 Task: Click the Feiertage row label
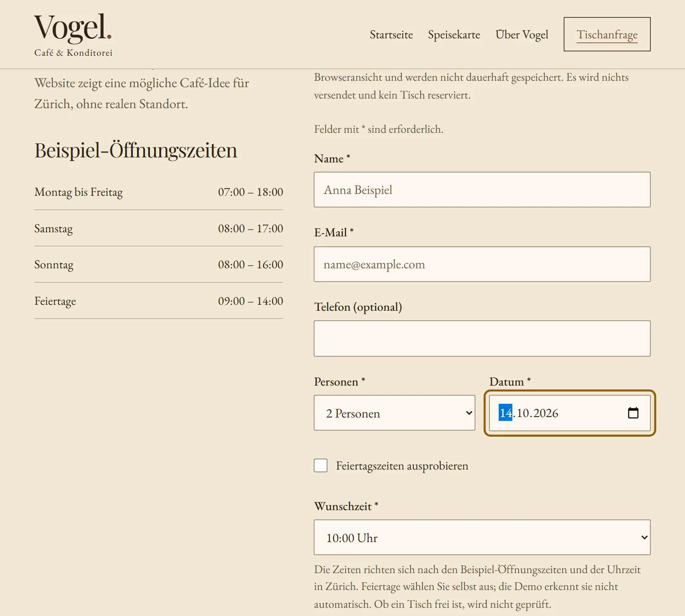(x=55, y=301)
